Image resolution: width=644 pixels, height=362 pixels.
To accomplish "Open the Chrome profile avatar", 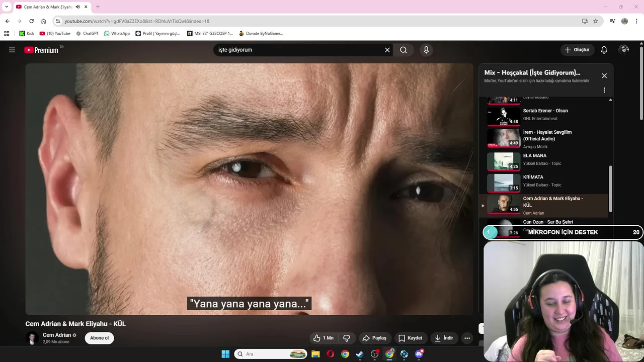I will click(x=624, y=21).
